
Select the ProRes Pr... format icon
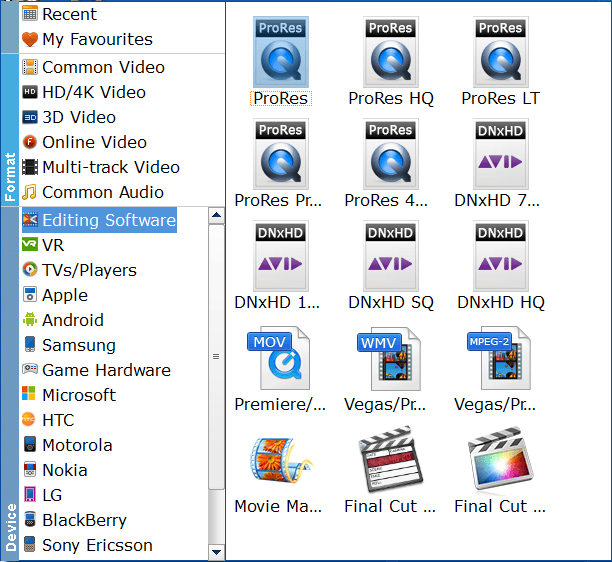click(x=281, y=154)
